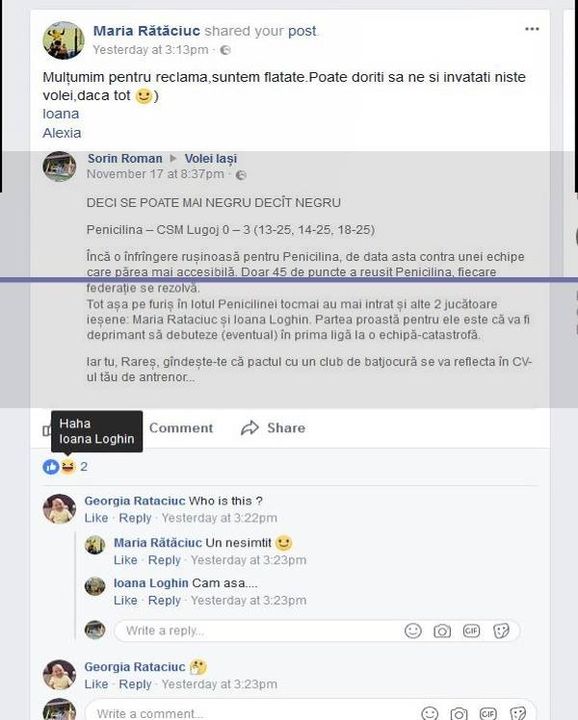Screen dimensions: 578x720
Task: Open Sorin Roman's profile link
Action: tap(125, 158)
